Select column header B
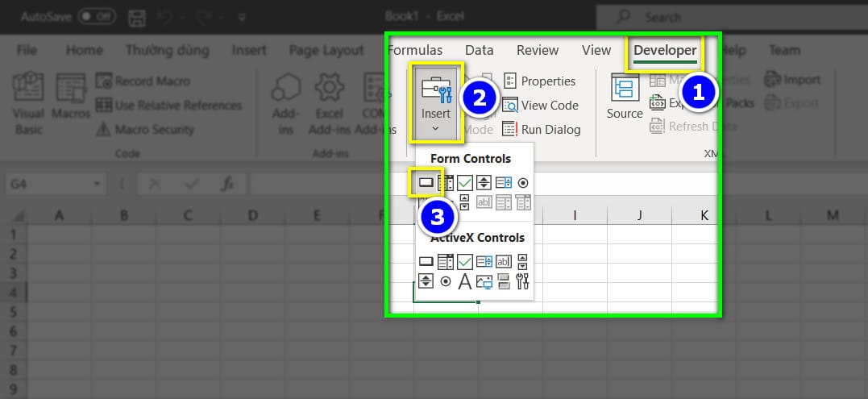868x399 pixels. tap(124, 216)
